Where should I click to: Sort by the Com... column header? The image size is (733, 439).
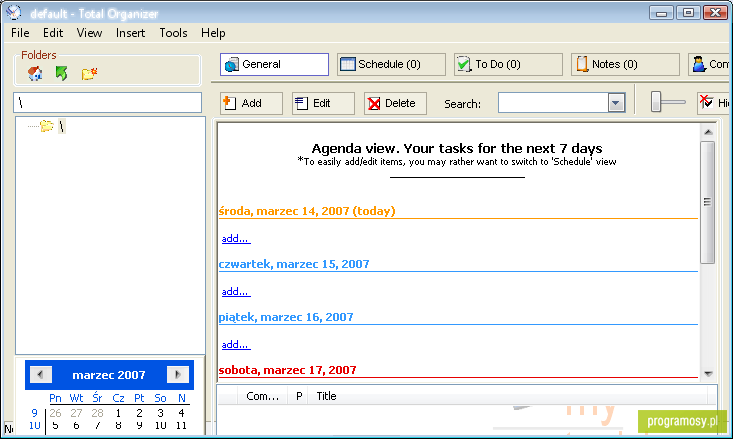262,396
